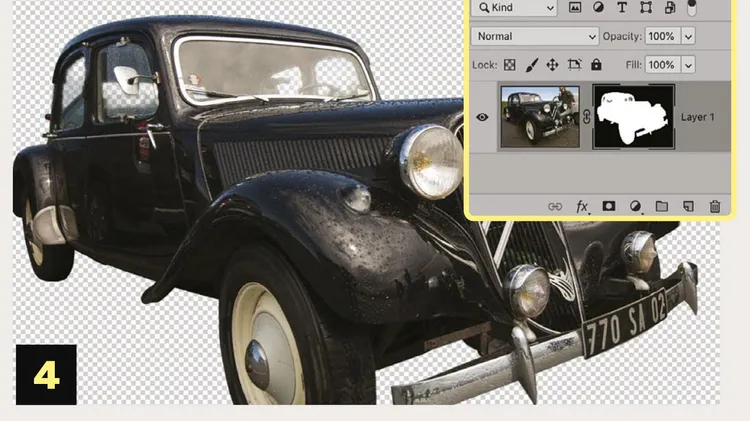Viewport: 750px width, 421px height.
Task: Click the Layer 1 name label
Action: tap(697, 117)
